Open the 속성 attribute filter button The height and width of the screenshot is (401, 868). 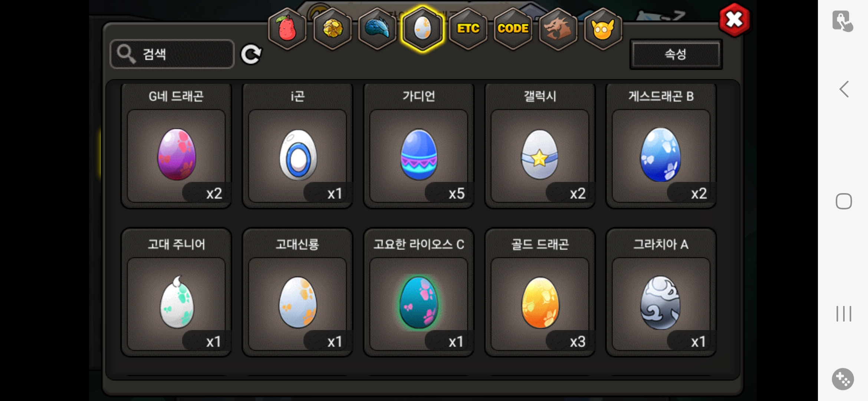pyautogui.click(x=676, y=55)
